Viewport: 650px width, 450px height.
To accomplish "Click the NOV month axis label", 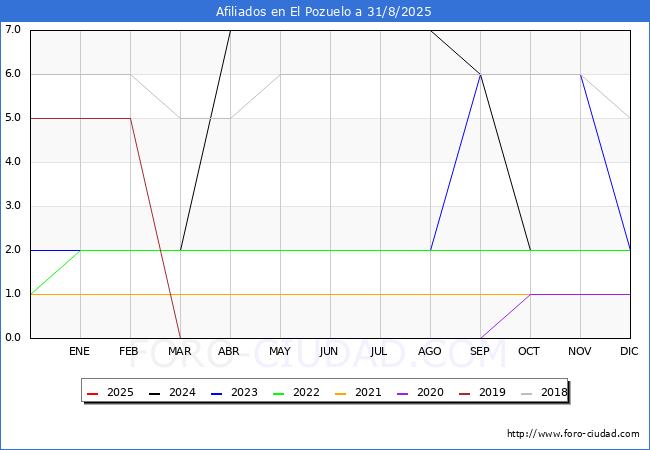I will 580,351.
